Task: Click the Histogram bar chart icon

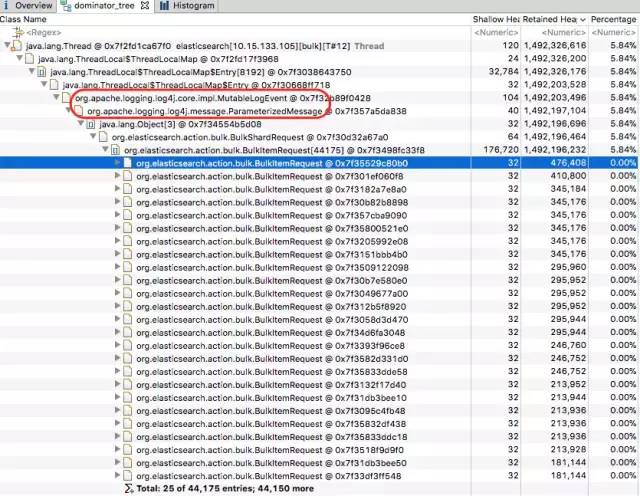Action: pyautogui.click(x=164, y=6)
